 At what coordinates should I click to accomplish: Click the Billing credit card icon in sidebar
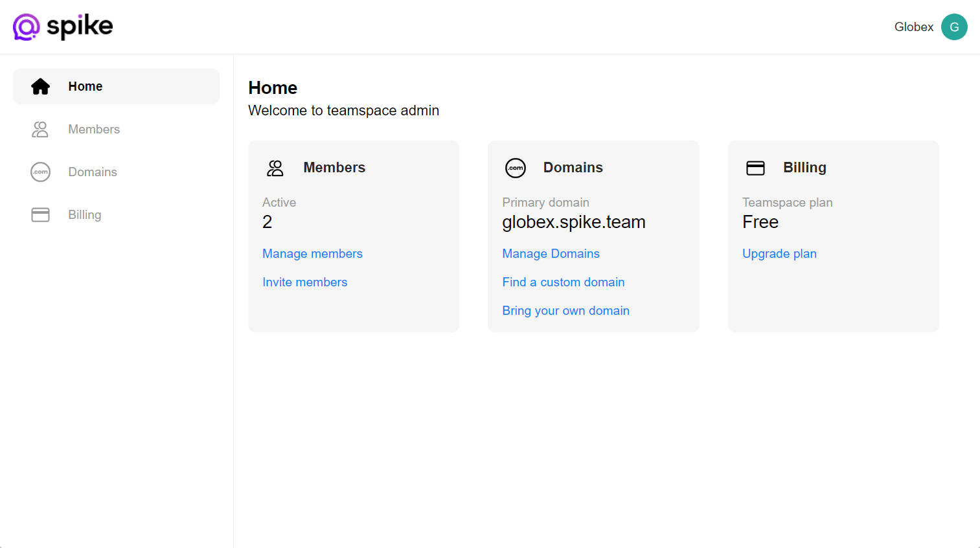coord(40,214)
